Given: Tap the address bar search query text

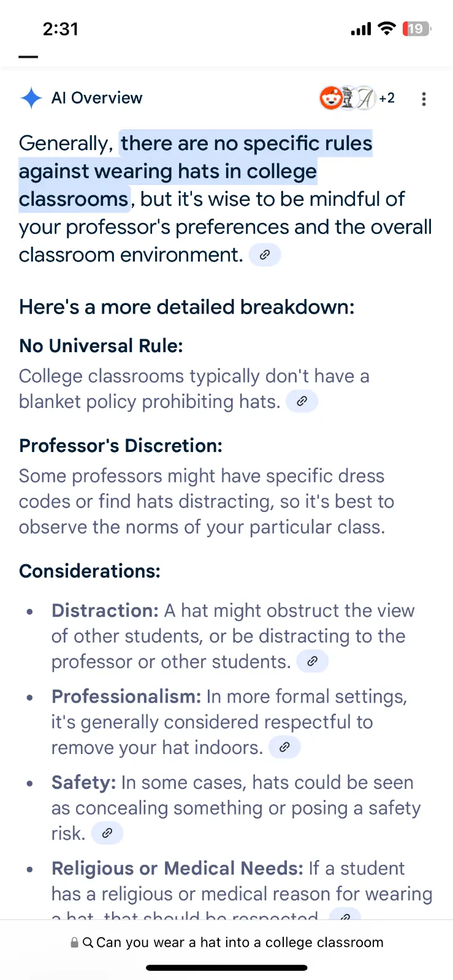Looking at the screenshot, I should click(x=240, y=943).
